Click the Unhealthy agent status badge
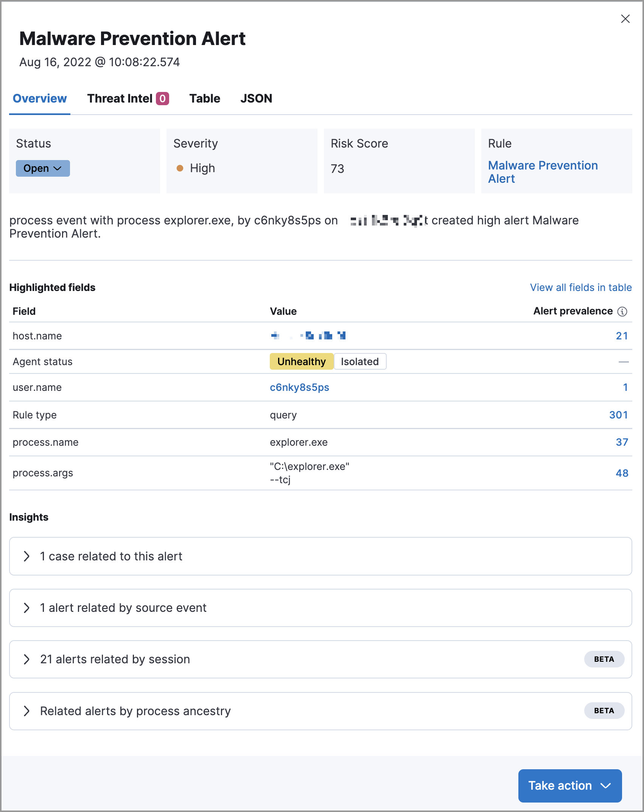 302,362
